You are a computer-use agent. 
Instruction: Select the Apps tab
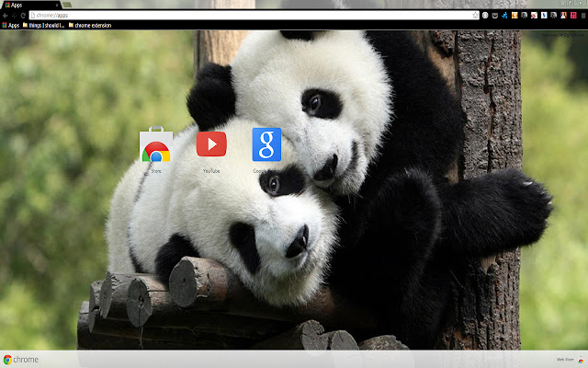[x=30, y=6]
